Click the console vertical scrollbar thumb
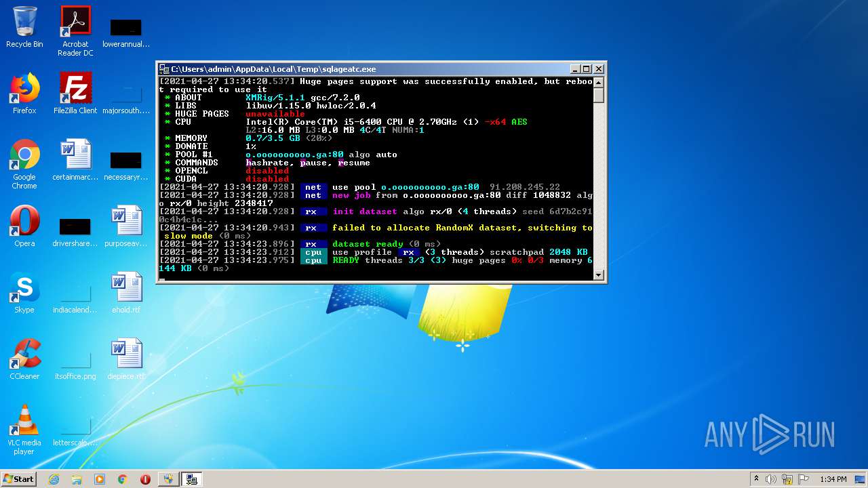The width and height of the screenshot is (868, 488). coord(599,96)
